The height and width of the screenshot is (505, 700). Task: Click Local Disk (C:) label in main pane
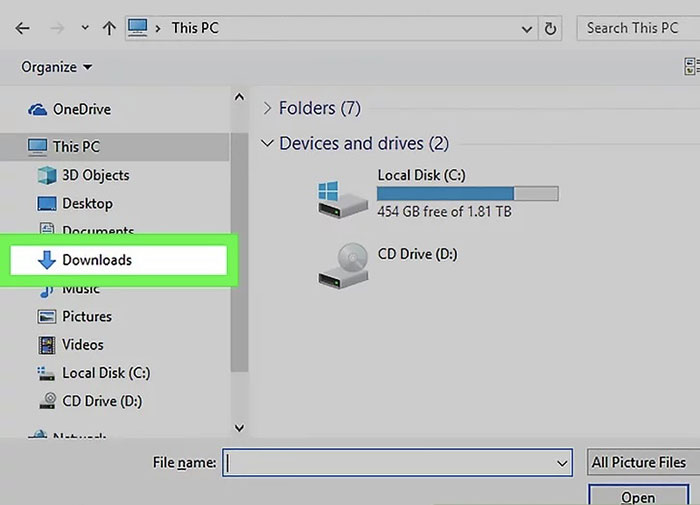pyautogui.click(x=421, y=175)
